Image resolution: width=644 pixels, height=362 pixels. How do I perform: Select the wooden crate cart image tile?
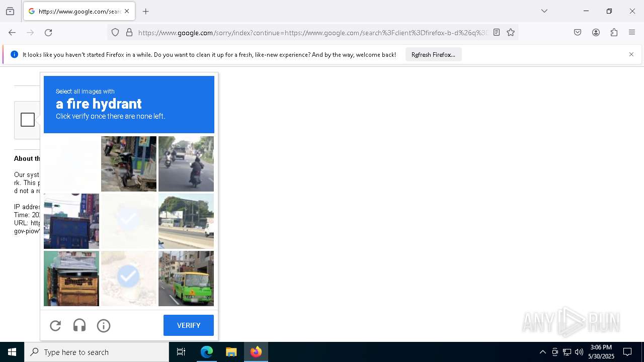[71, 279]
